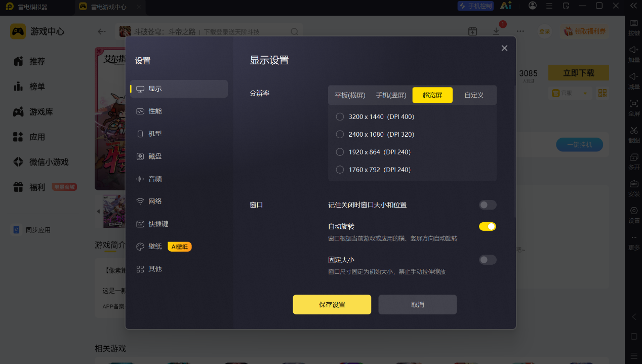Click 截图 screenshot scissors tool

(x=634, y=135)
